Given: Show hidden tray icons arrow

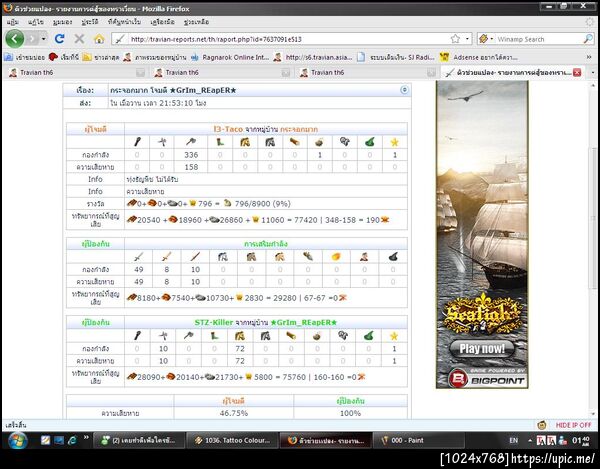Looking at the screenshot, I should (x=530, y=440).
